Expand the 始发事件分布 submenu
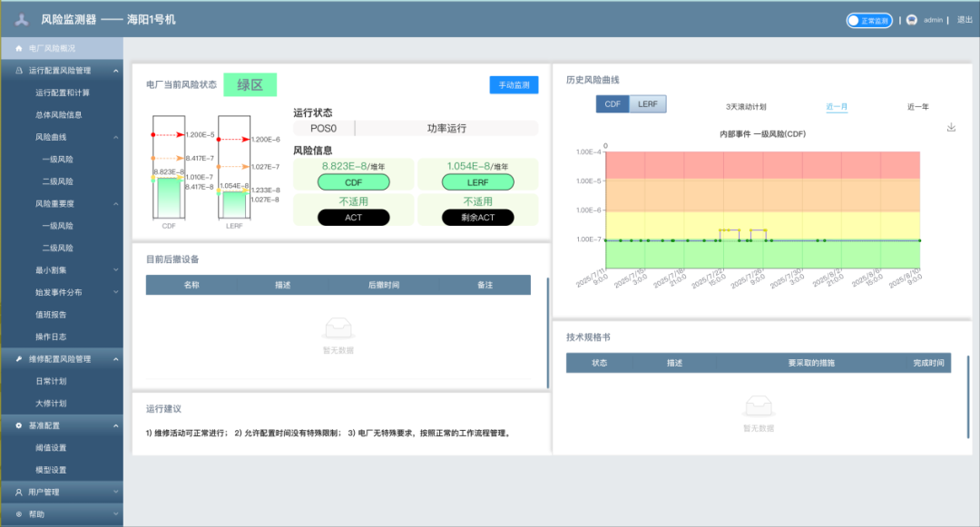This screenshot has height=527, width=980. pyautogui.click(x=115, y=293)
